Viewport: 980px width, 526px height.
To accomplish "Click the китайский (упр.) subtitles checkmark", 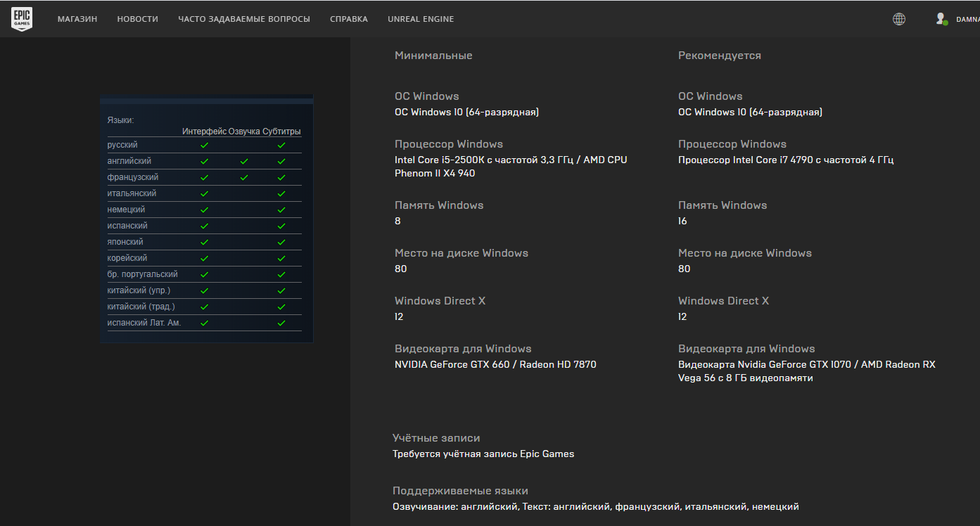I will point(281,290).
